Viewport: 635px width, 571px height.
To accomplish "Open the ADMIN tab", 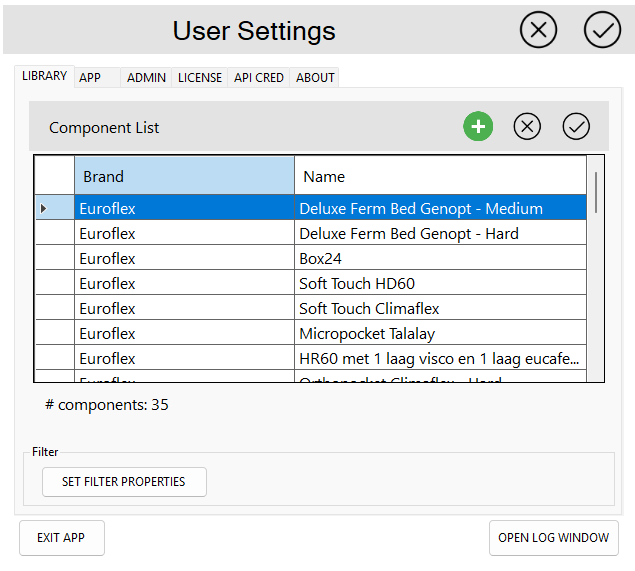I will coord(146,77).
